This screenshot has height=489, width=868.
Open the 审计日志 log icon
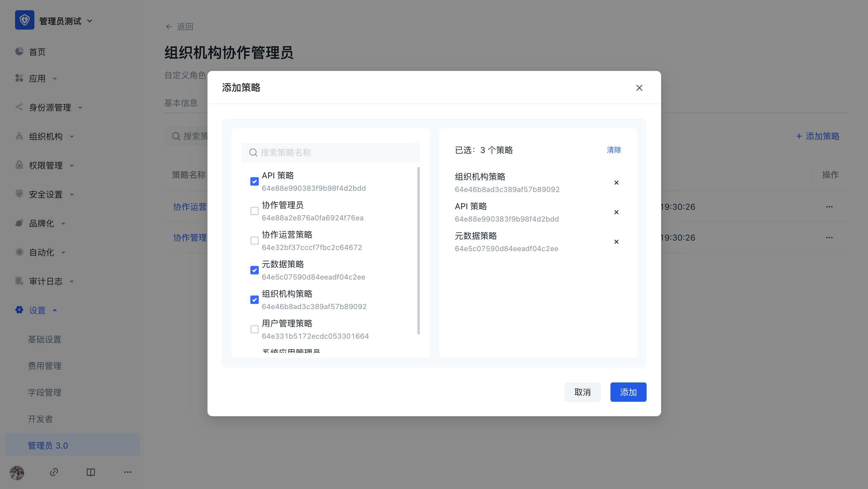(19, 281)
